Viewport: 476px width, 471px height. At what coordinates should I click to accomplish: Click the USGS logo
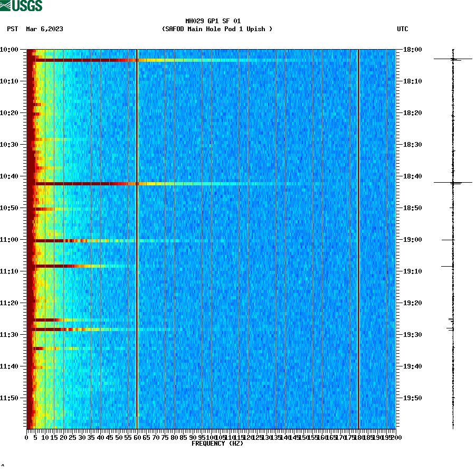[x=21, y=5]
